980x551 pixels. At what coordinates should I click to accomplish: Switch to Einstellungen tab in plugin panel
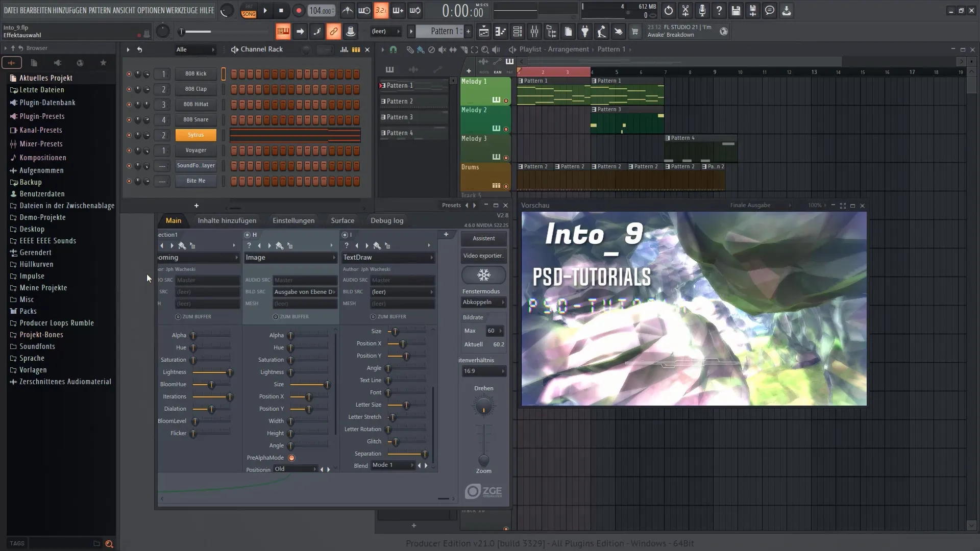click(x=293, y=220)
